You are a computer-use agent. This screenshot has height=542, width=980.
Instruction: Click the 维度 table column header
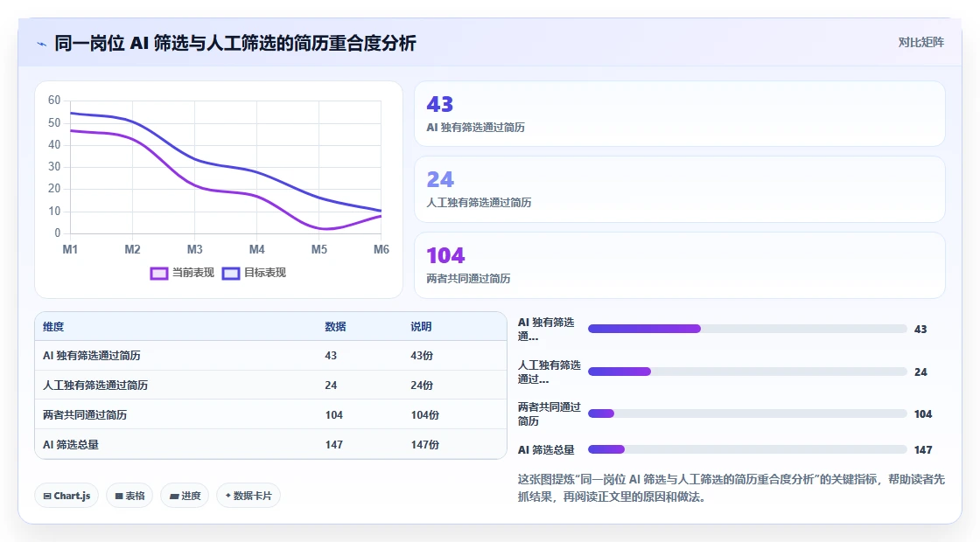[x=53, y=327]
